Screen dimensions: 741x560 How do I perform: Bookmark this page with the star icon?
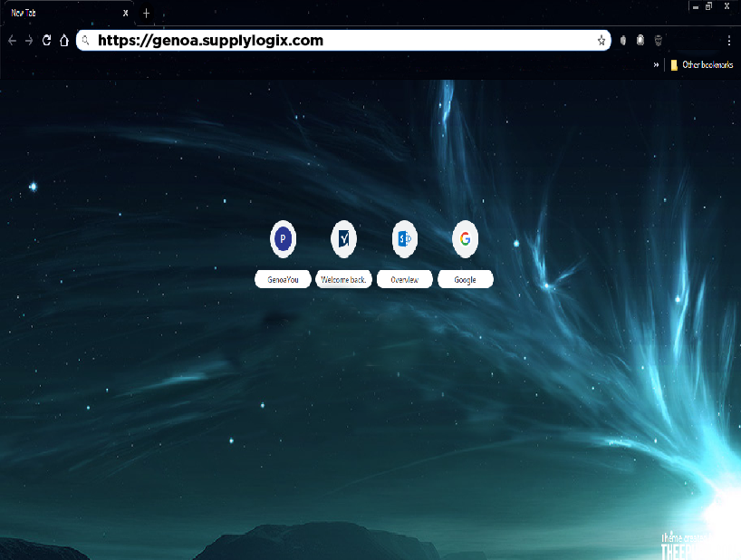coord(601,41)
